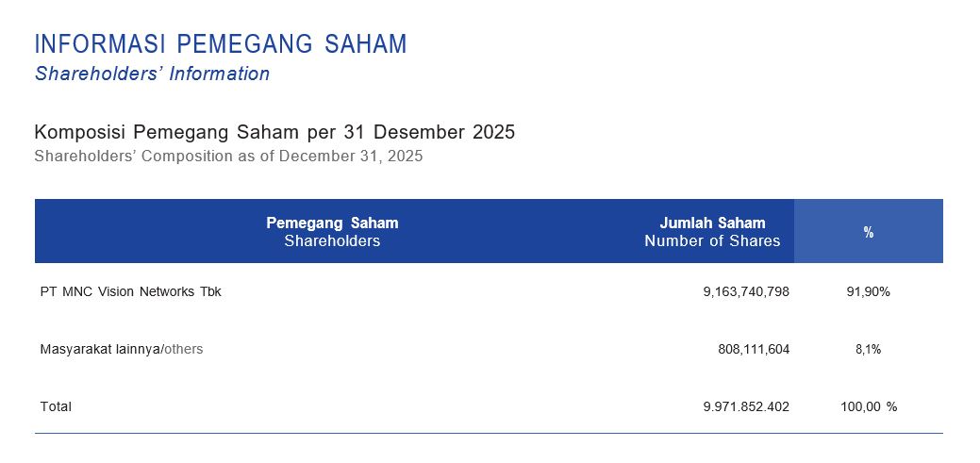The height and width of the screenshot is (463, 980).
Task: Click the 100,00 % total cell
Action: pyautogui.click(x=869, y=406)
